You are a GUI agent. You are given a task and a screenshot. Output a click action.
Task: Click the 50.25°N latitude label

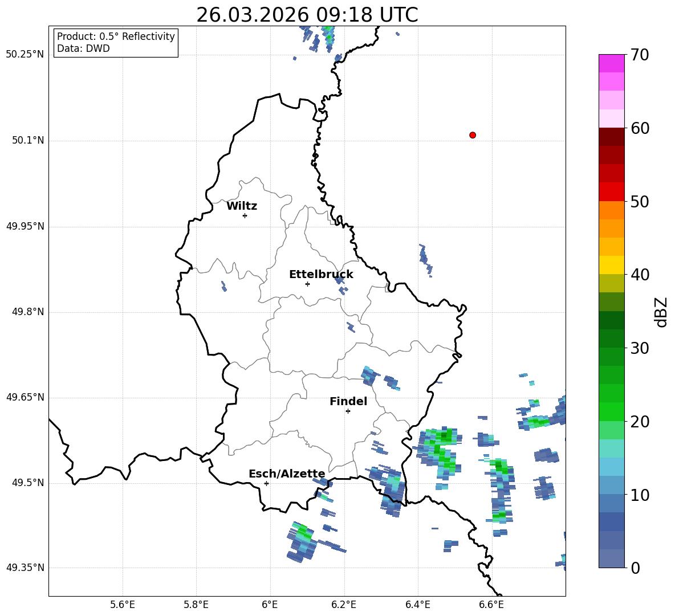click(x=25, y=55)
